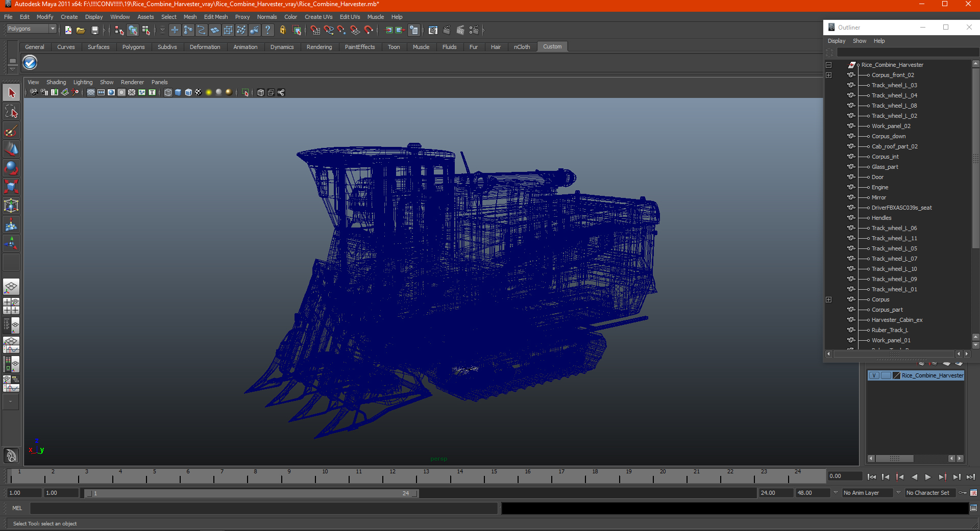Click the shelf tab selector icon
Screen dimensions: 980x531
tap(13, 61)
